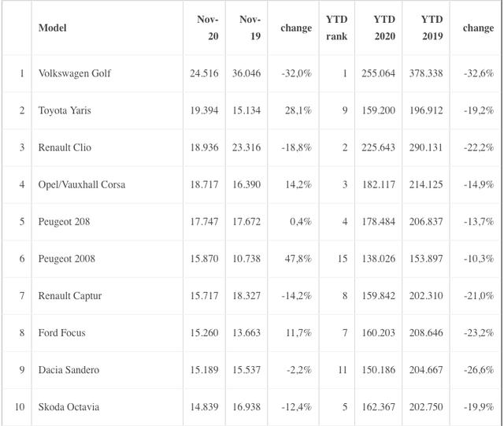Click the Opel/Vauxhall Corsa cell

(x=82, y=184)
